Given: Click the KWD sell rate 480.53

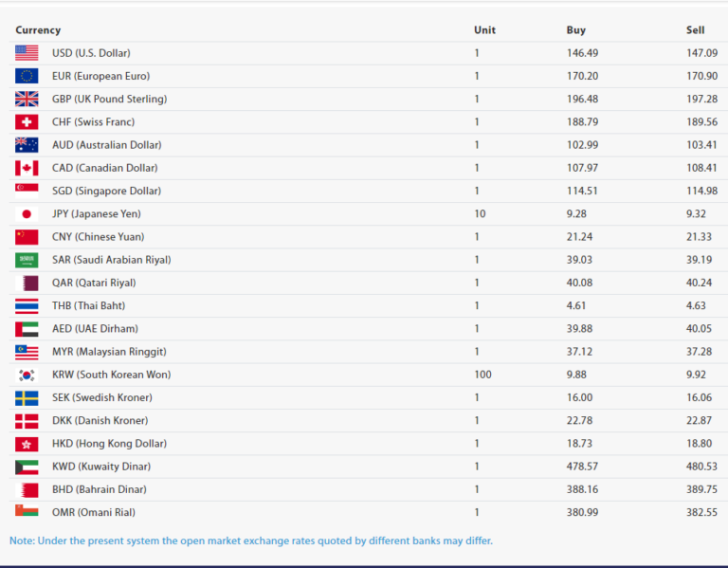Looking at the screenshot, I should click(701, 467).
